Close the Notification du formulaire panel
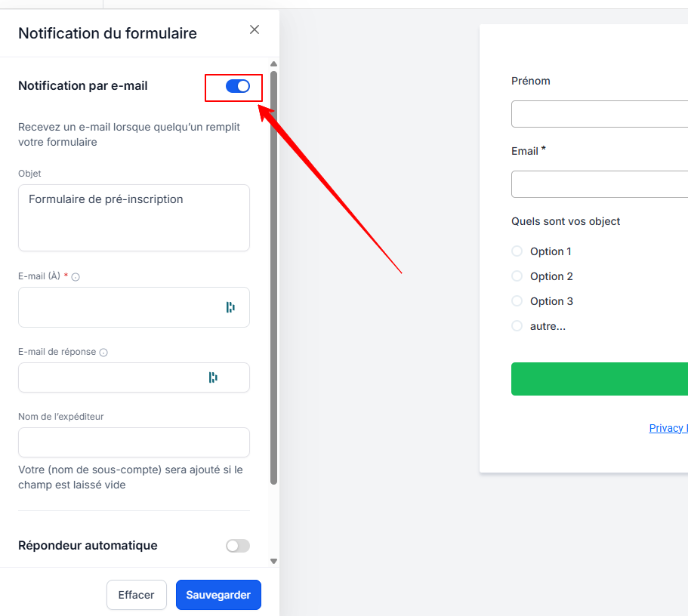Image resolution: width=688 pixels, height=616 pixels. 255,29
